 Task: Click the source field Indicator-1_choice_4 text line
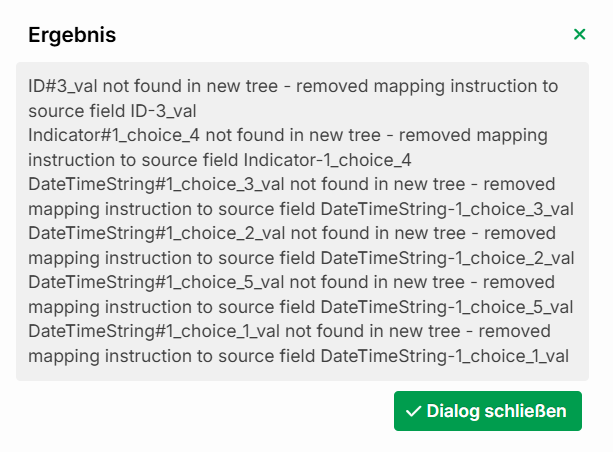220,160
